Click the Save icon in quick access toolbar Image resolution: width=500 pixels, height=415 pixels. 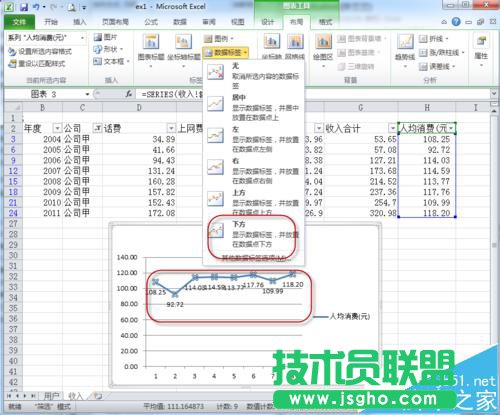24,7
